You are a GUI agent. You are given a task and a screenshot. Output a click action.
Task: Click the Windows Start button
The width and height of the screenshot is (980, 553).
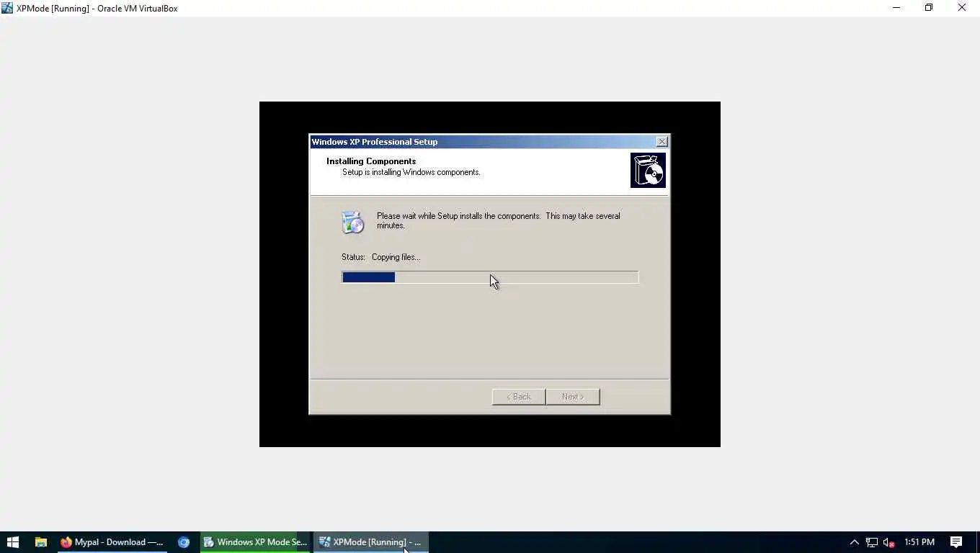point(13,542)
